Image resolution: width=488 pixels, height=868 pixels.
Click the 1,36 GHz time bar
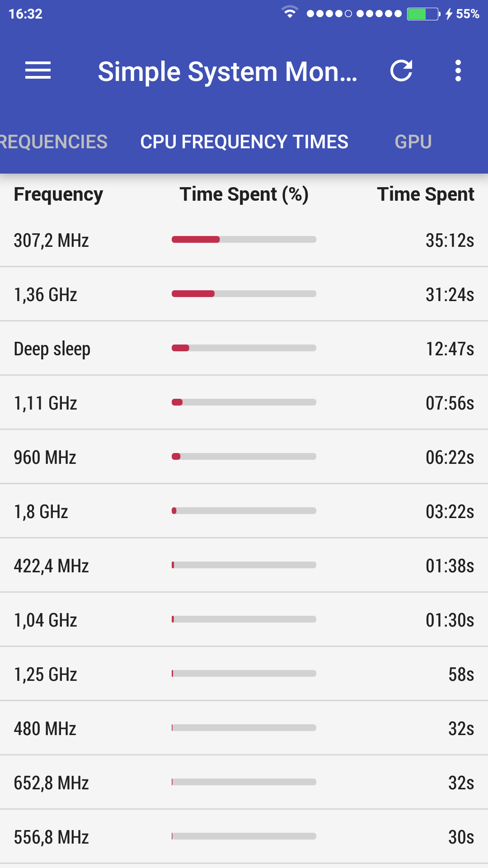(x=244, y=294)
